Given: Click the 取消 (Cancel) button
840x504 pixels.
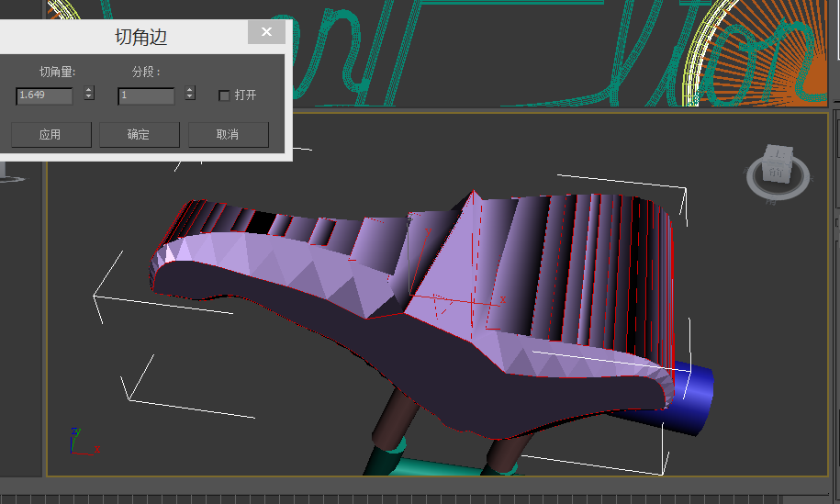Looking at the screenshot, I should [x=229, y=134].
